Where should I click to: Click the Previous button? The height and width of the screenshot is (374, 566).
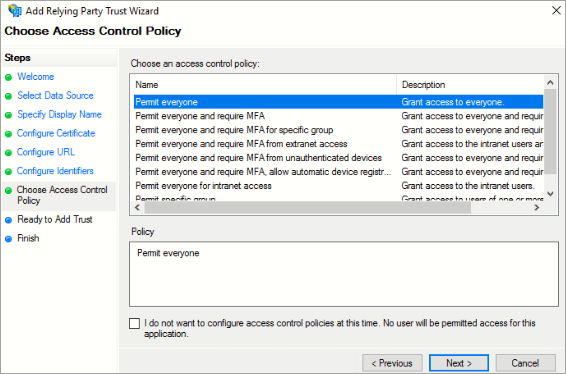coord(392,363)
